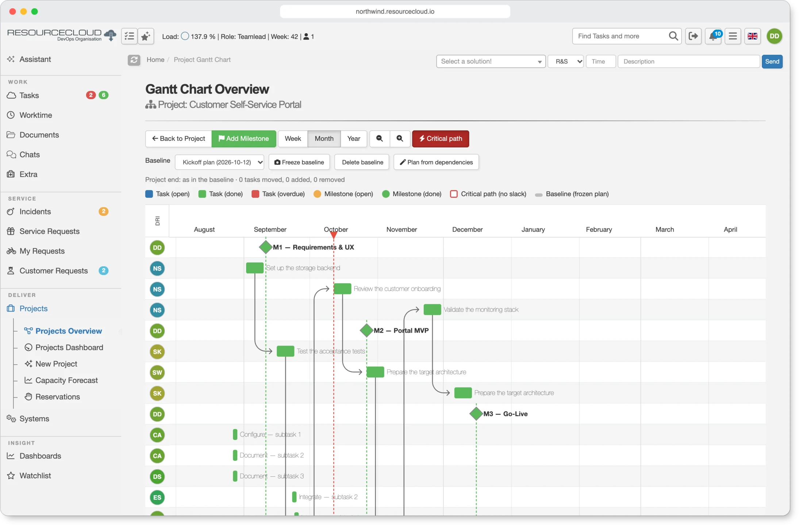Toggle the Critical path highlight
Image resolution: width=803 pixels, height=532 pixels.
(441, 139)
